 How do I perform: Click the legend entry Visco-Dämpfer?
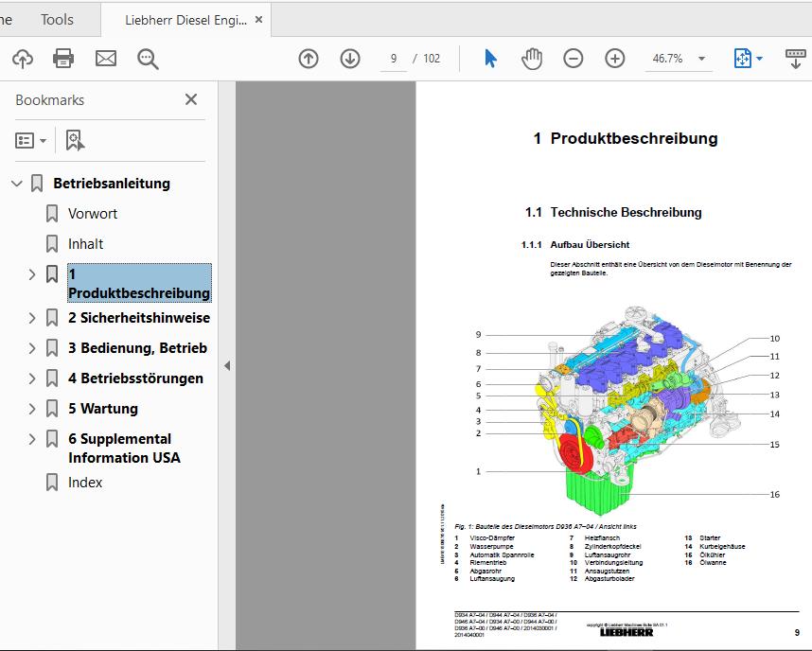(492, 537)
